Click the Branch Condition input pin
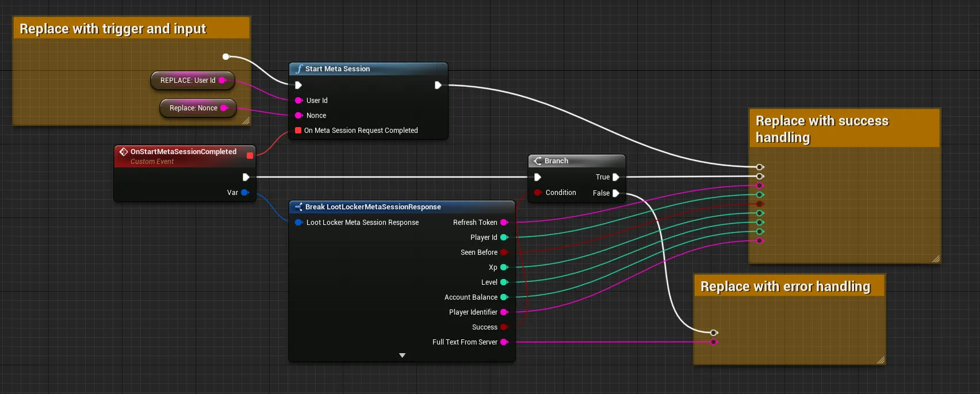Screen dimensions: 980x394 pos(538,193)
